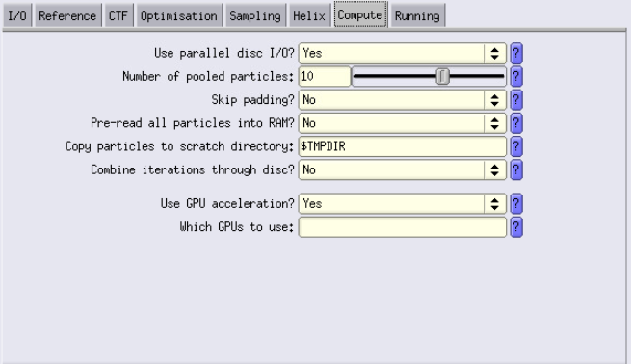Open help for Skip padding
Viewport: 631px width, 364px height.
pos(516,100)
